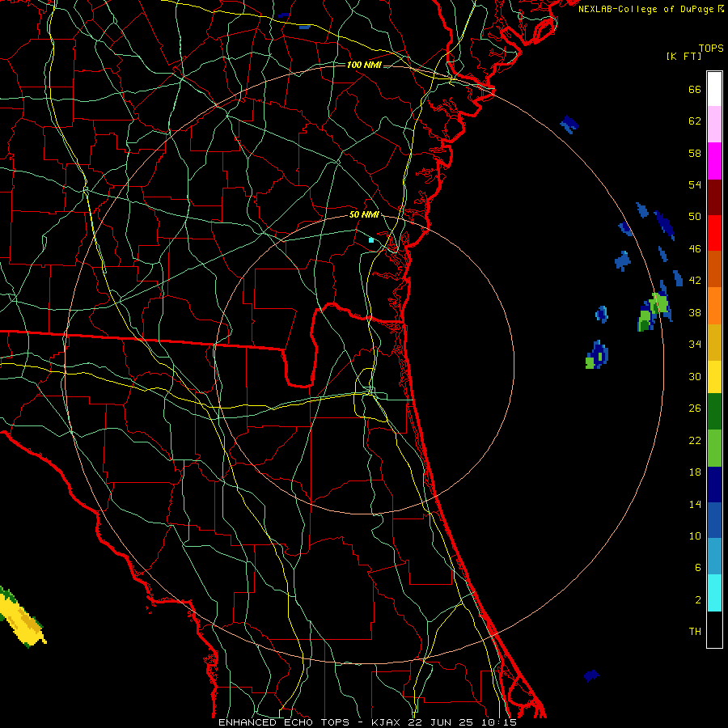This screenshot has height=728, width=728.
Task: Click the [K FT] units label
Action: pos(684,56)
